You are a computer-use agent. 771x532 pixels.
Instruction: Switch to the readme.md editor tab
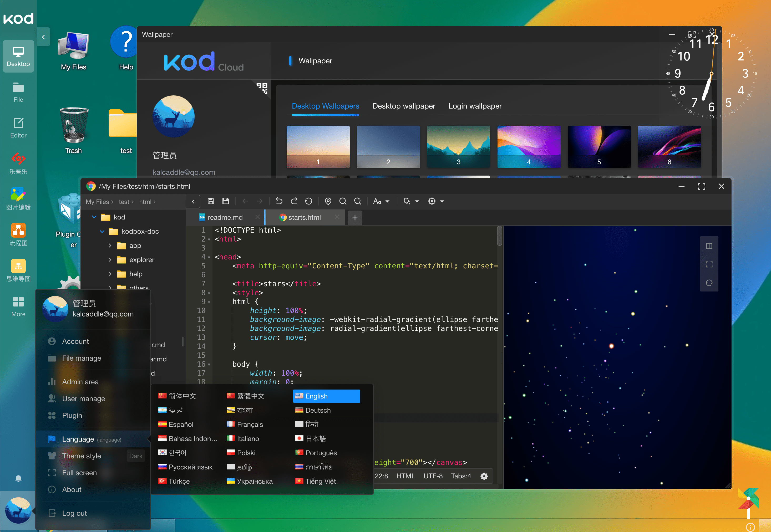pyautogui.click(x=225, y=217)
